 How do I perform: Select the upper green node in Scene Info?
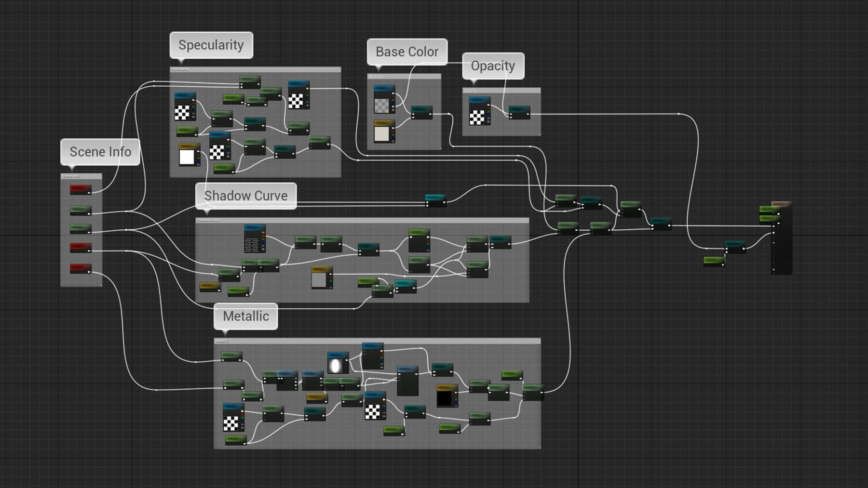(x=81, y=211)
